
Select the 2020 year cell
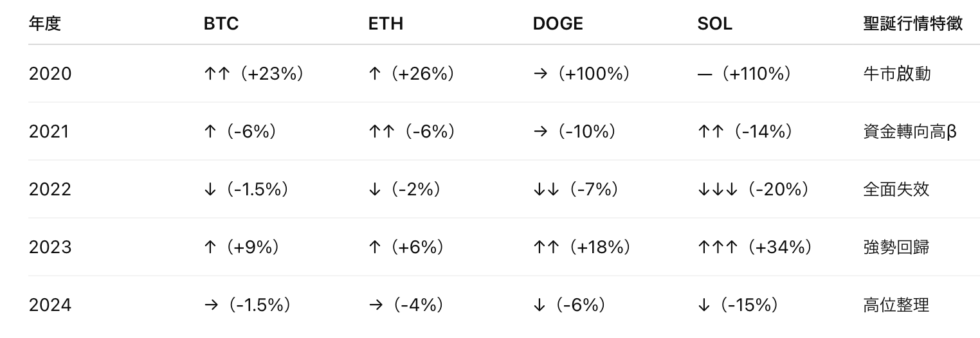click(x=50, y=74)
